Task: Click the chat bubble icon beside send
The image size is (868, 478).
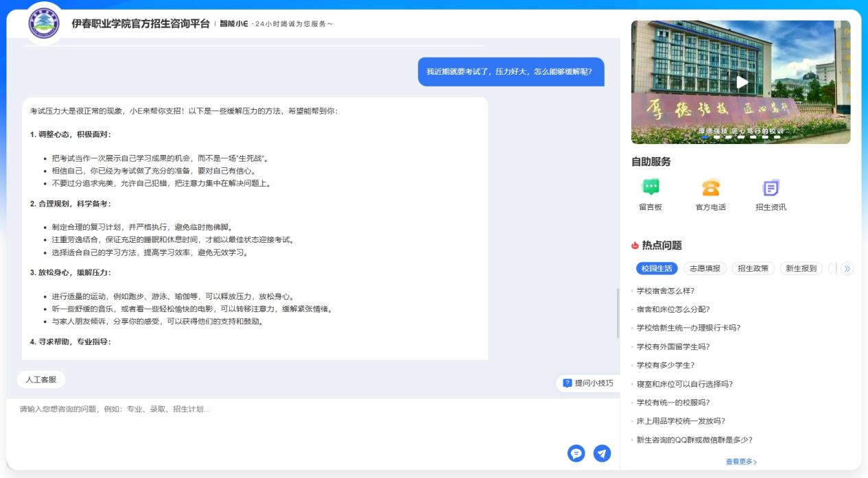Action: pyautogui.click(x=576, y=453)
